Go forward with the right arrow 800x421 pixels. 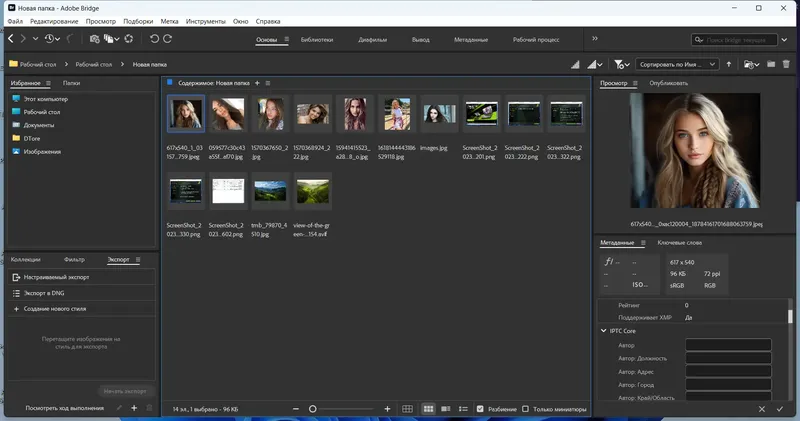(x=22, y=39)
